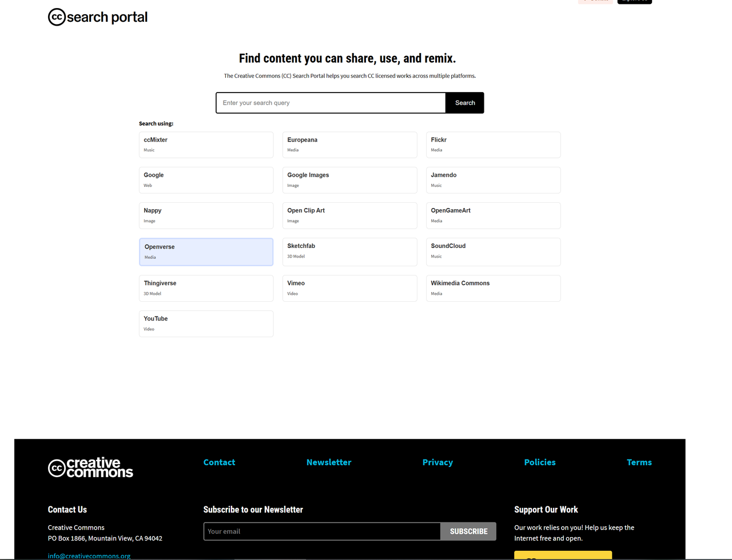Click the Creative Commons footer logo
732x560 pixels.
(x=90, y=467)
